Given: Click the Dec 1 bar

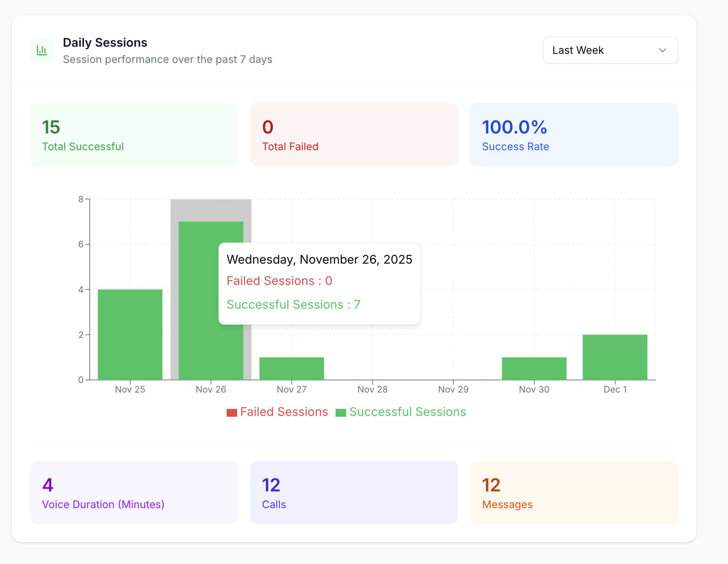Looking at the screenshot, I should coord(614,357).
